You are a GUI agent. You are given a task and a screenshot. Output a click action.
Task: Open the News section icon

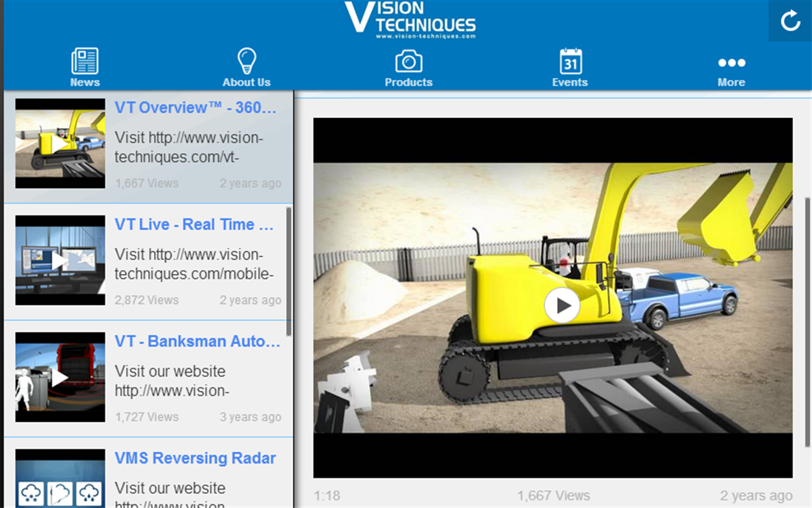(x=84, y=62)
